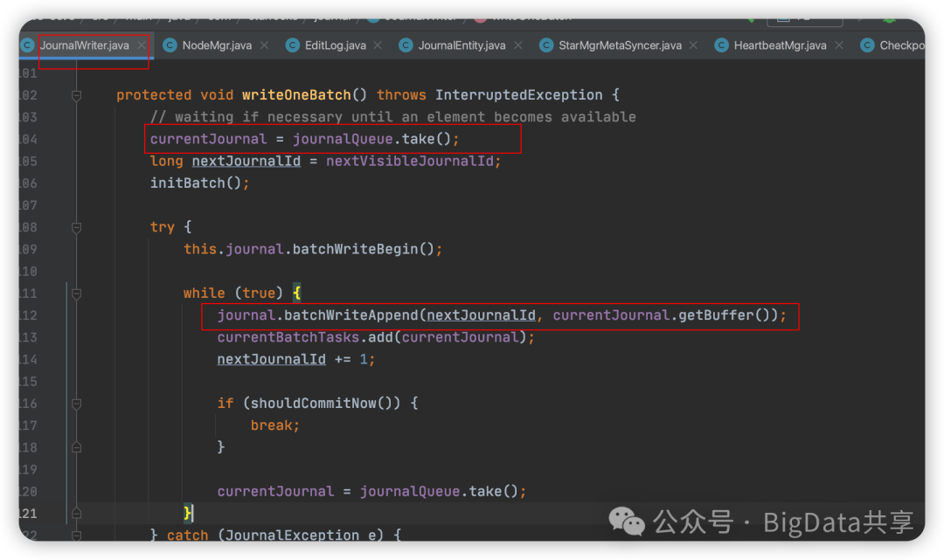Viewport: 944px width, 560px height.
Task: Toggle fold marker on the catch line
Action: click(76, 535)
